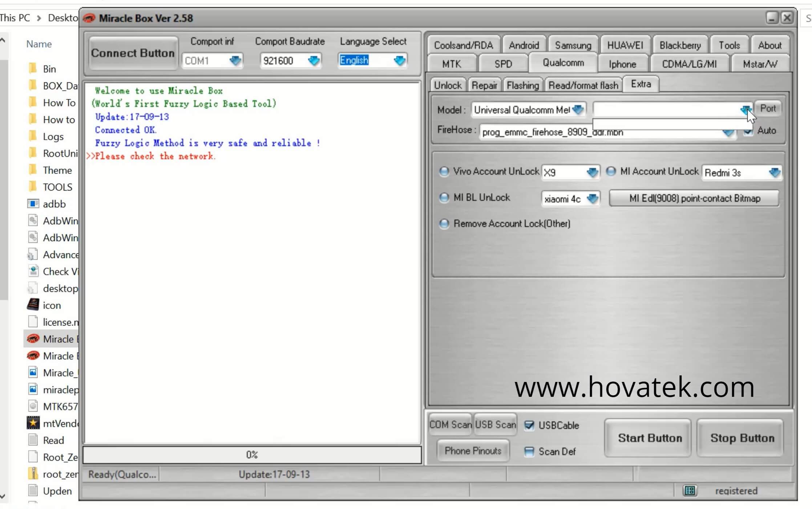Image resolution: width=812 pixels, height=509 pixels.
Task: Collapse the port selection dropdown arrow
Action: (745, 109)
